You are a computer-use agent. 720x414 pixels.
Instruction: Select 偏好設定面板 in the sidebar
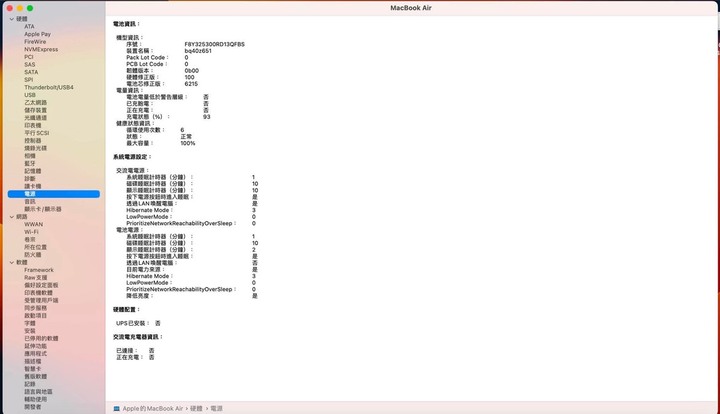(x=41, y=285)
